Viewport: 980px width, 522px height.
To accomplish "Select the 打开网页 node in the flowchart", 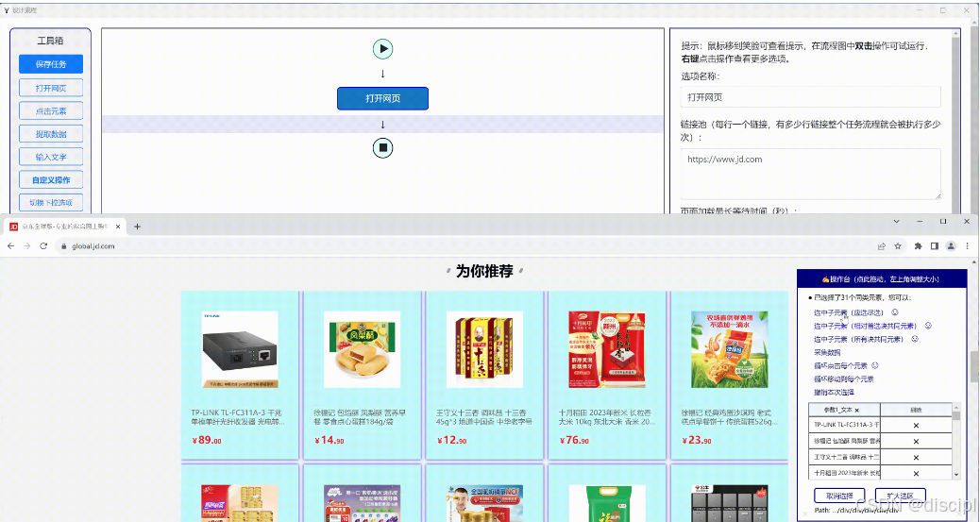I will coord(382,98).
